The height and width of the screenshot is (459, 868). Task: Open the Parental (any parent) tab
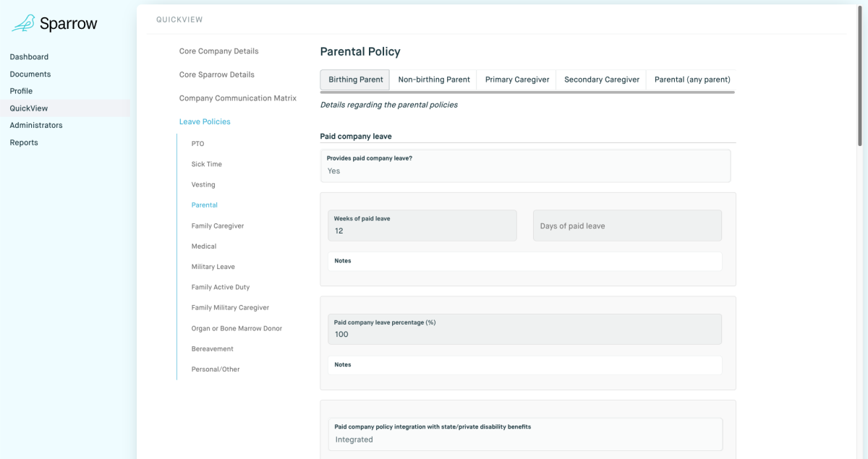692,80
